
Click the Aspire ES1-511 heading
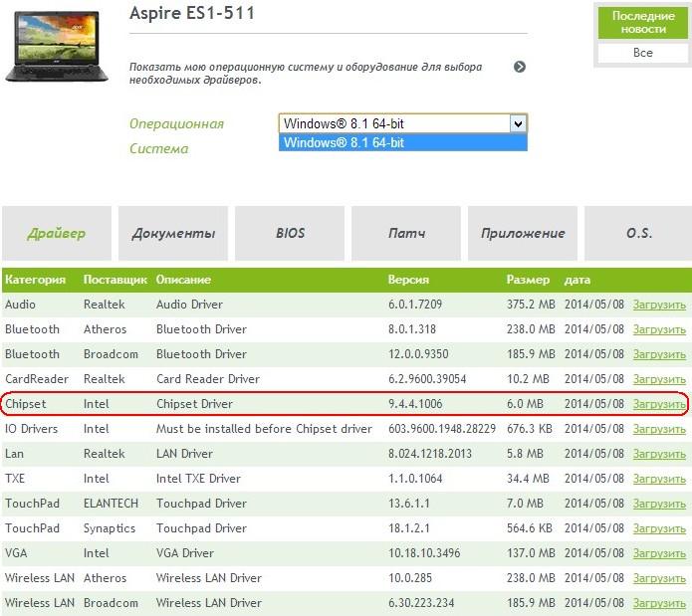[x=192, y=13]
